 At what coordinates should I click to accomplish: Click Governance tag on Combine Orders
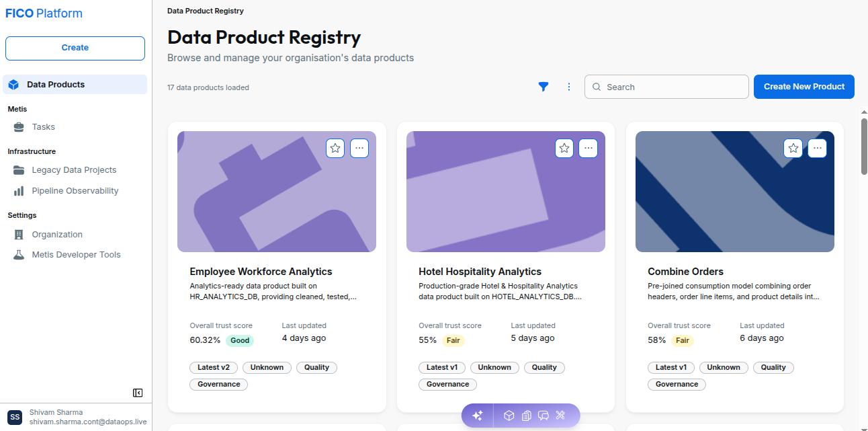pyautogui.click(x=677, y=385)
